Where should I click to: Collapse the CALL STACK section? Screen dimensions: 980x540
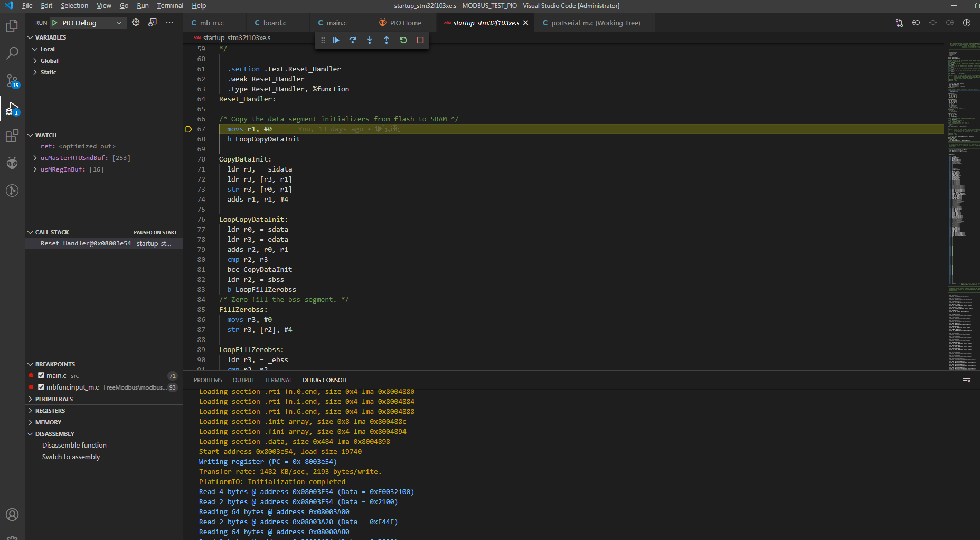tap(104, 232)
